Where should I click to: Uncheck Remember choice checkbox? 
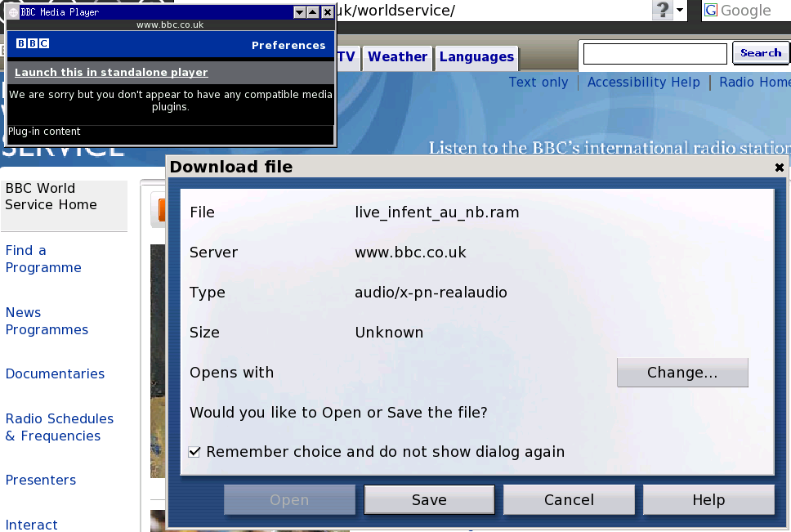click(x=194, y=452)
